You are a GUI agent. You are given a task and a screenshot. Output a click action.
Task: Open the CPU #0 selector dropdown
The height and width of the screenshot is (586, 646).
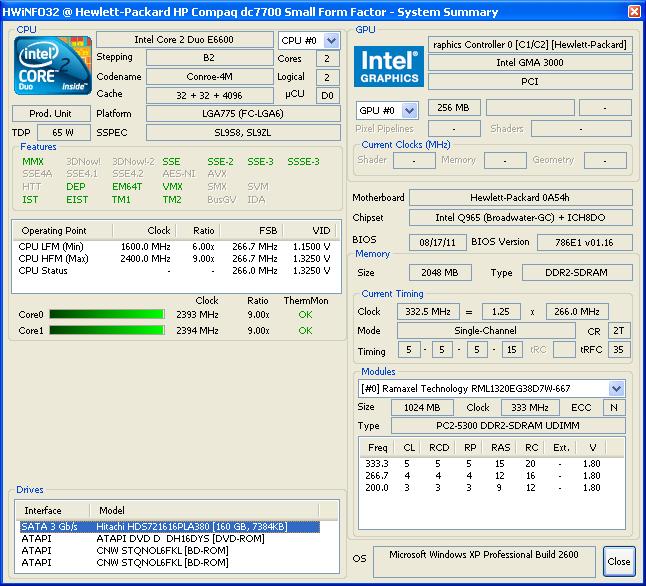(308, 41)
